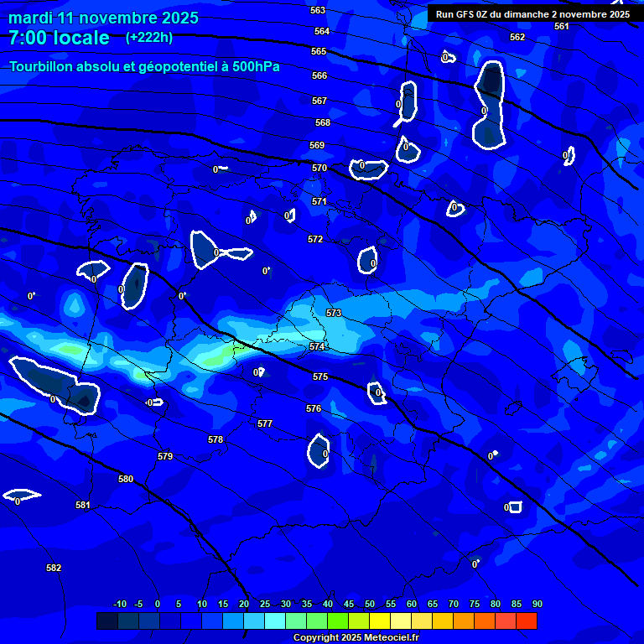Viewport: 644px width, 644px height.
Task: Click the darkest navy swatch left of -10
Action: click(x=107, y=621)
